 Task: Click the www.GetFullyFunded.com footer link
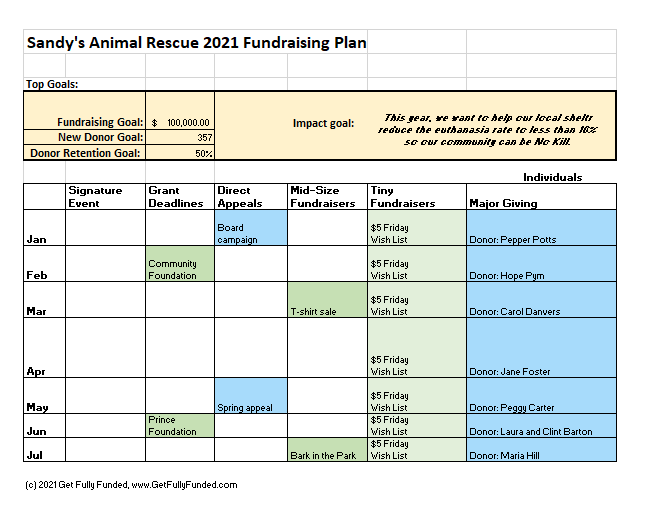[184, 485]
